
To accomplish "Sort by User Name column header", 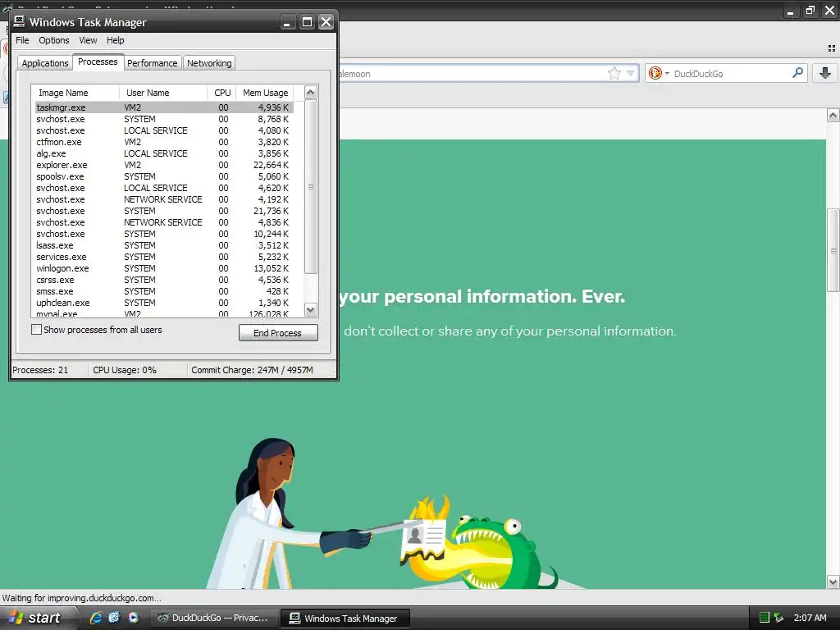I will (163, 93).
